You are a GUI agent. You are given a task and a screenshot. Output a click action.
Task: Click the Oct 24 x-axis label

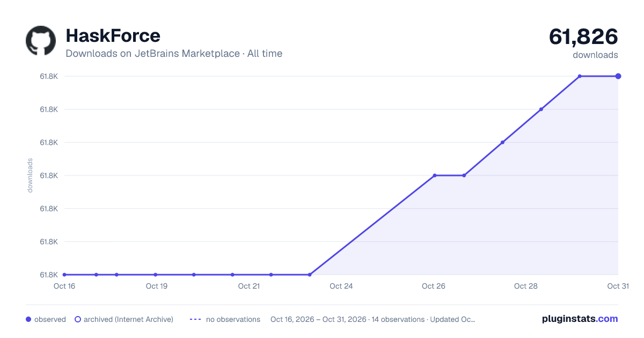pyautogui.click(x=341, y=286)
